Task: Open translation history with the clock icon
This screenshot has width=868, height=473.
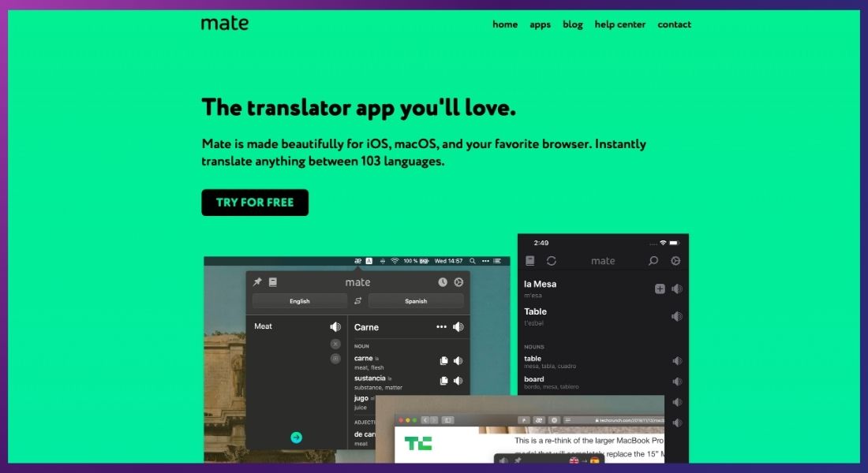Action: (x=442, y=283)
